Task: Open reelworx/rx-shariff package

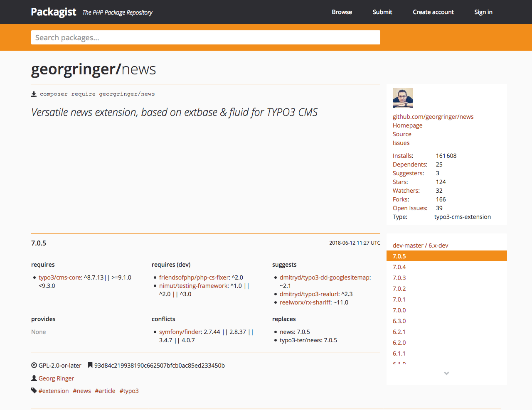Action: [x=305, y=302]
